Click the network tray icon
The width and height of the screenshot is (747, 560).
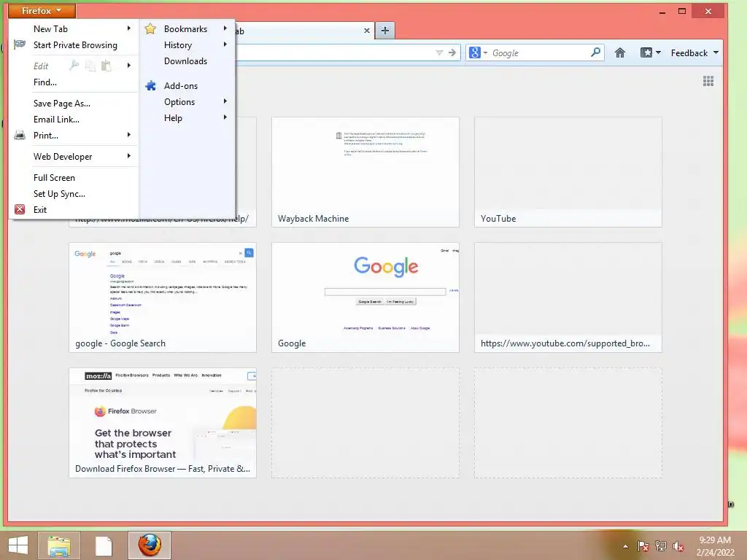coord(661,546)
